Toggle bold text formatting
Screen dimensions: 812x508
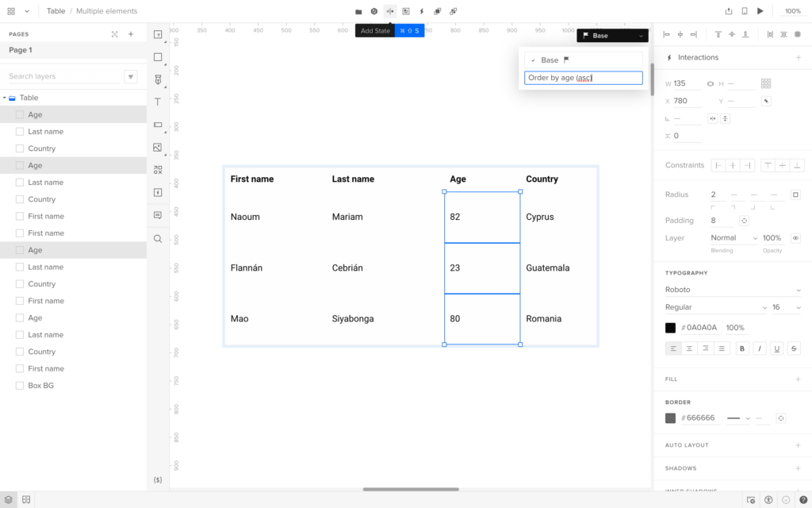[x=742, y=348]
